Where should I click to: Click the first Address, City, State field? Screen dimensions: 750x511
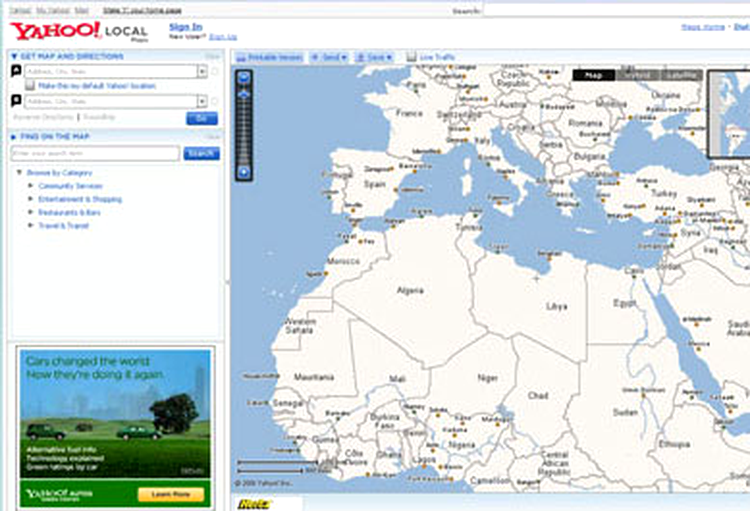(x=111, y=71)
